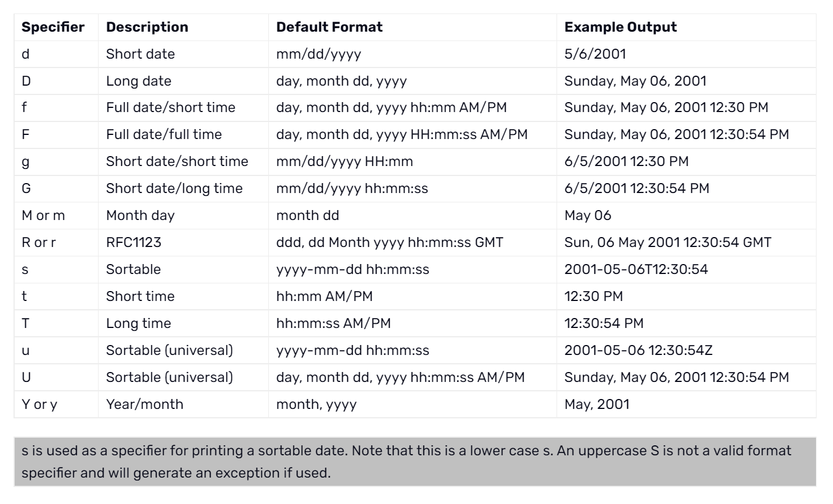
Task: Click the 5/6/2001 example output cell
Action: [686, 54]
